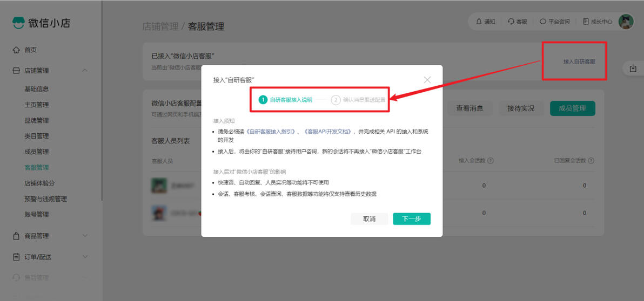Image resolution: width=644 pixels, height=301 pixels.
Task: Click 取消 in the dialog
Action: coord(369,219)
